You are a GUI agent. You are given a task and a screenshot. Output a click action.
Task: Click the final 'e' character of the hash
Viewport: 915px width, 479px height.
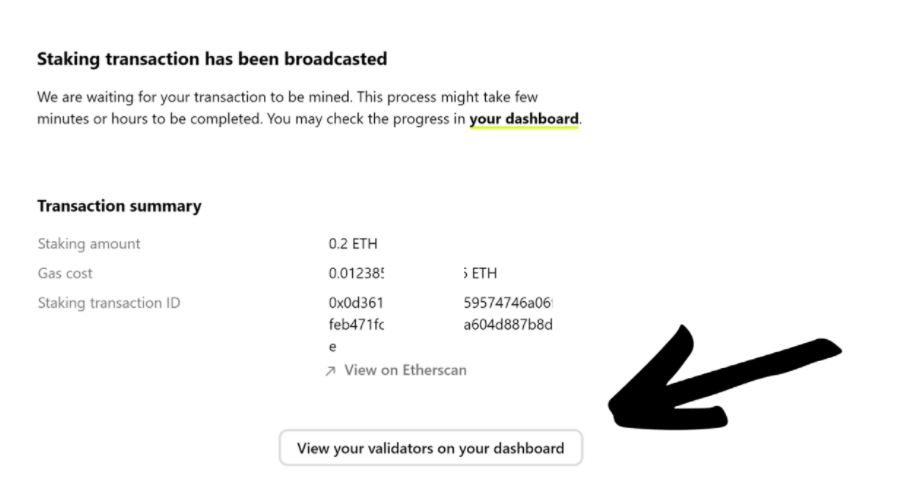pyautogui.click(x=332, y=346)
